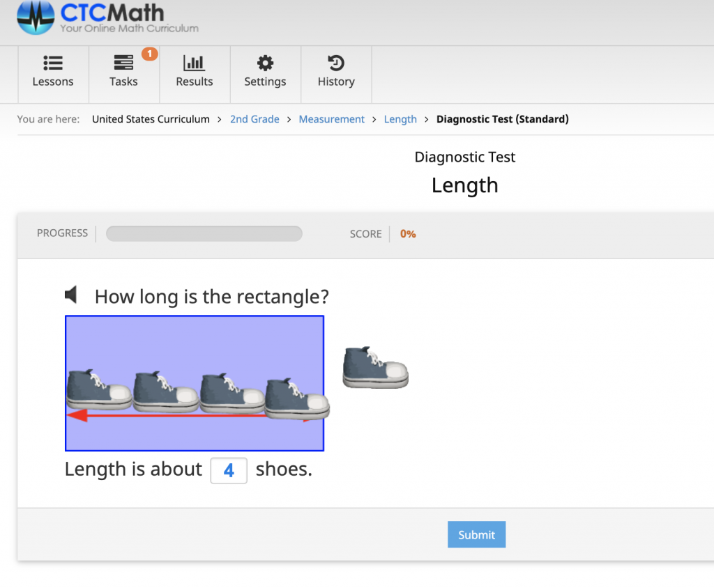Click the loose shoe beside the rectangle
714x588 pixels.
tap(375, 368)
